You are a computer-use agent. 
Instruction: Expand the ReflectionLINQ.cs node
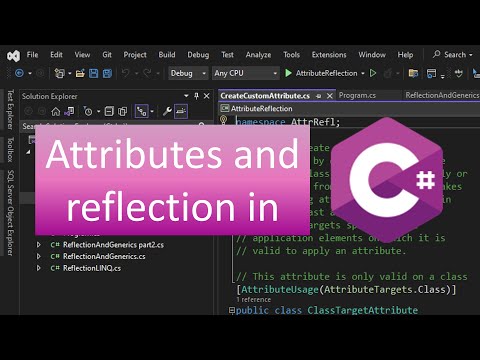(39, 268)
